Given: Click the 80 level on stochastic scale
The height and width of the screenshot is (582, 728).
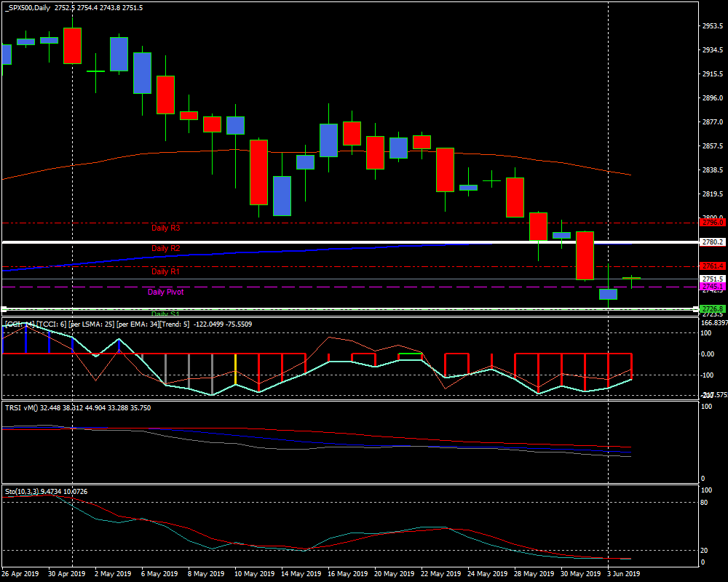Looking at the screenshot, I should [x=704, y=502].
